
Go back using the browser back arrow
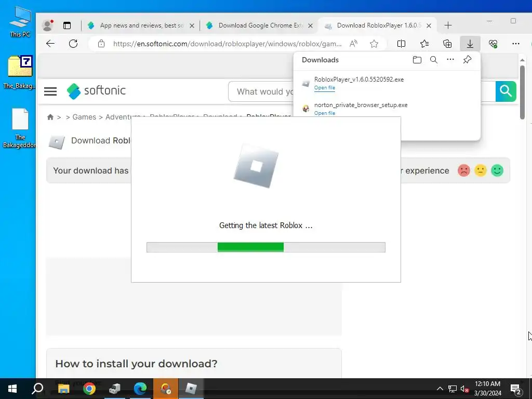pyautogui.click(x=50, y=44)
